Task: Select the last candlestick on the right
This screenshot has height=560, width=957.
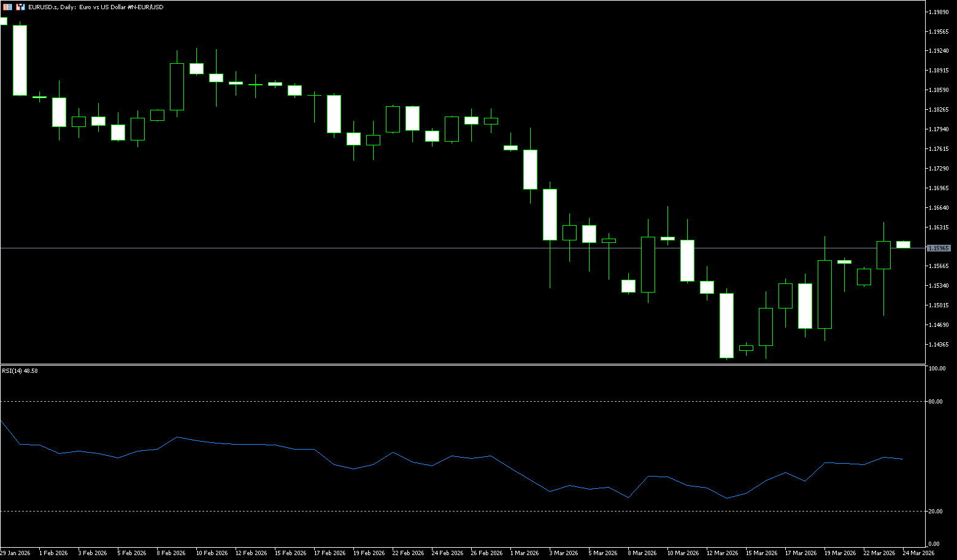Action: [x=903, y=244]
